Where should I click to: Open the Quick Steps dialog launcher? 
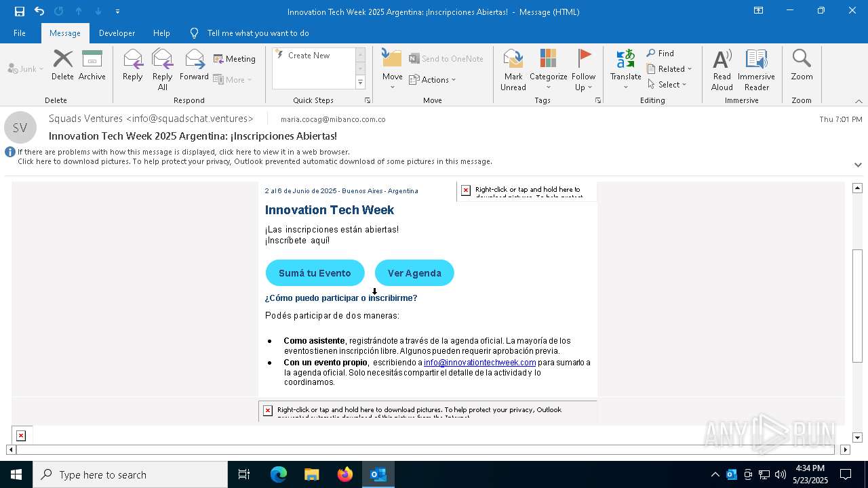tap(368, 100)
